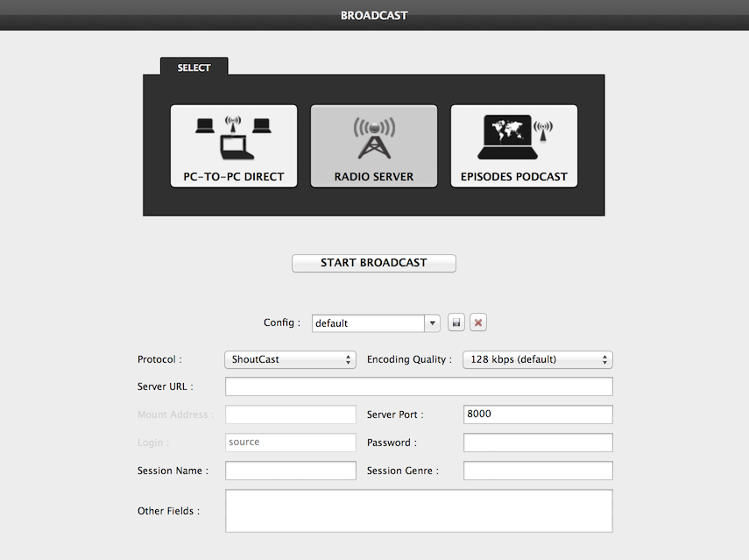749x560 pixels.
Task: Select the PC-TO-PC DIRECT broadcast mode
Action: [234, 145]
